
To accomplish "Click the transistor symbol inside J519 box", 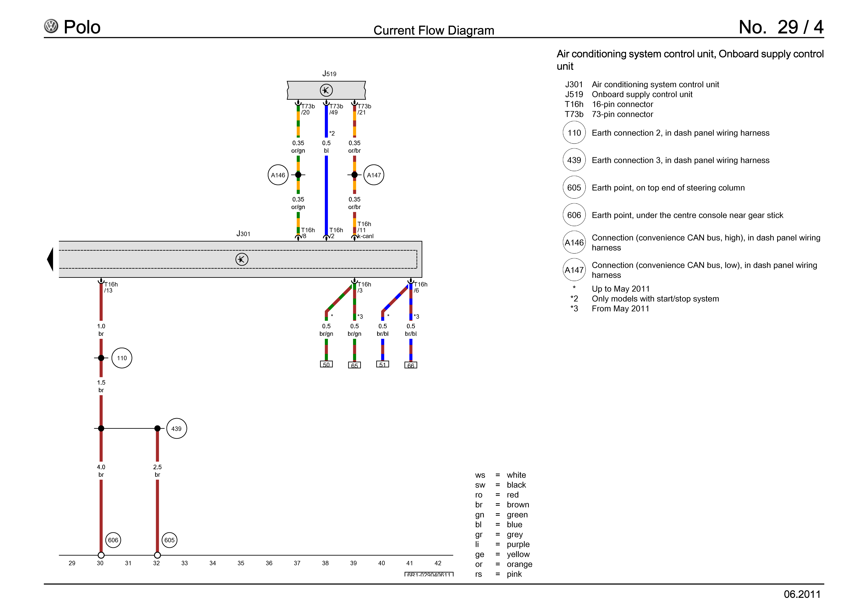I will (326, 90).
